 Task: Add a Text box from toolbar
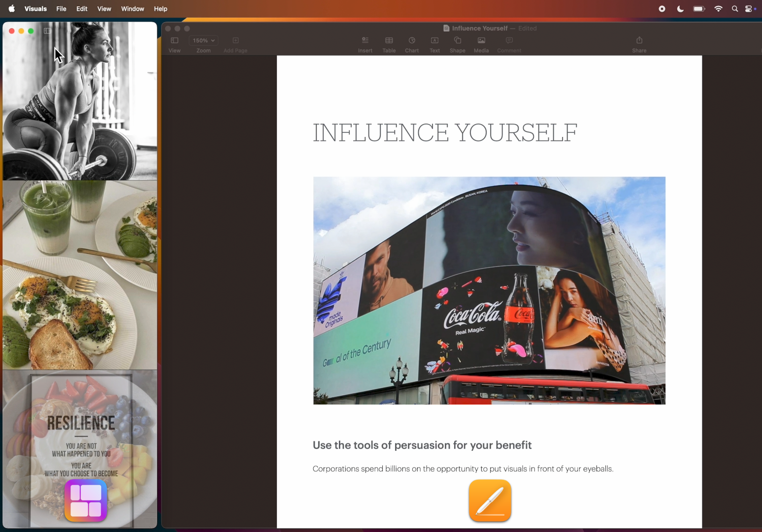(434, 41)
